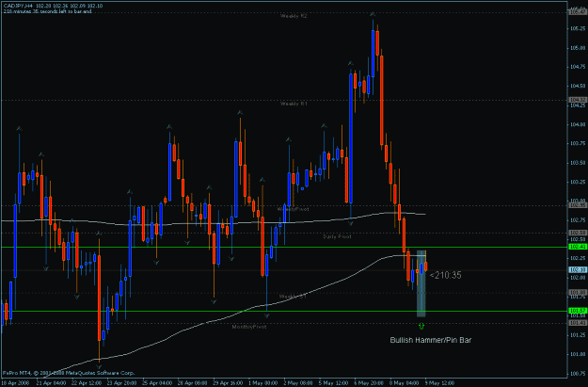Click the '29 Apr 16:00' time axis label

[x=229, y=383]
